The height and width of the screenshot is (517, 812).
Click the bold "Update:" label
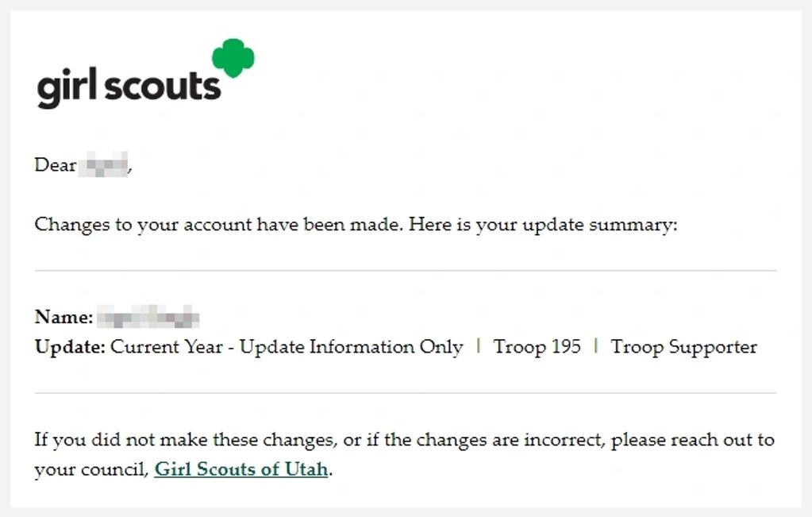click(x=70, y=347)
